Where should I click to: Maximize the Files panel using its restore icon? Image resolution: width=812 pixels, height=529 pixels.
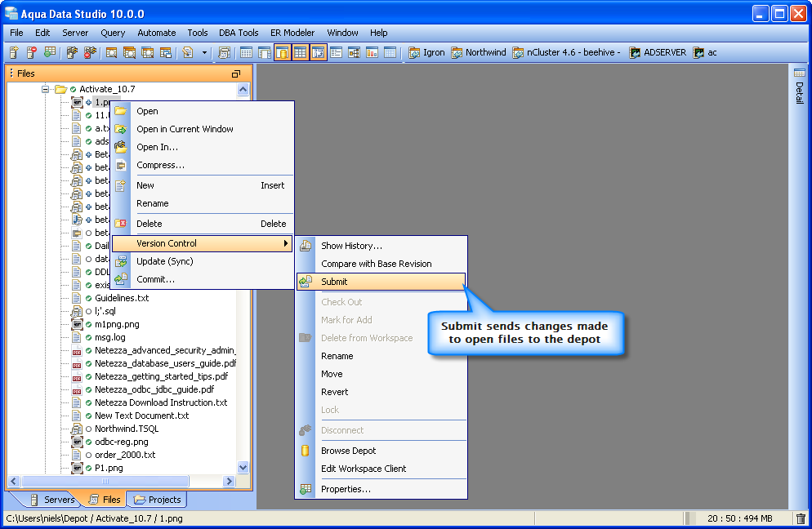coord(235,74)
